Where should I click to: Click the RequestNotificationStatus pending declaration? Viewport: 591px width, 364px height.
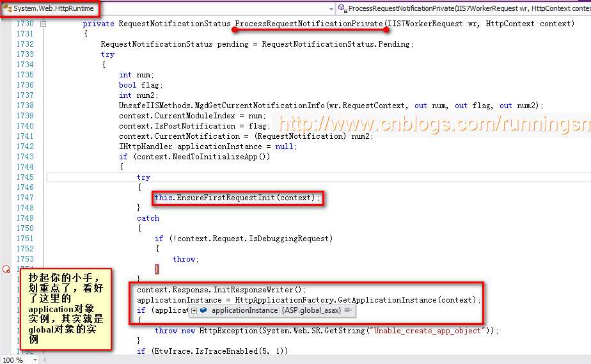click(x=256, y=44)
